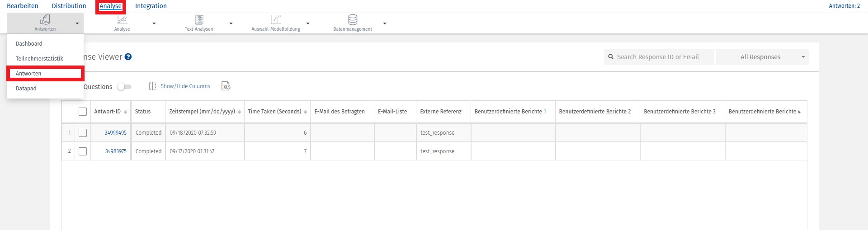
Task: Click the timestamp 09/17/2020 01:31:47
Action: point(192,151)
